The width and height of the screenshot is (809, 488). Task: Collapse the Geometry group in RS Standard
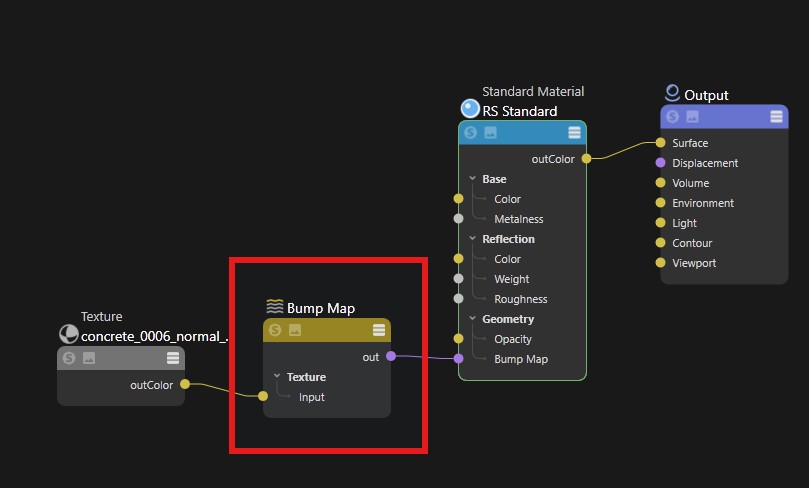[473, 318]
